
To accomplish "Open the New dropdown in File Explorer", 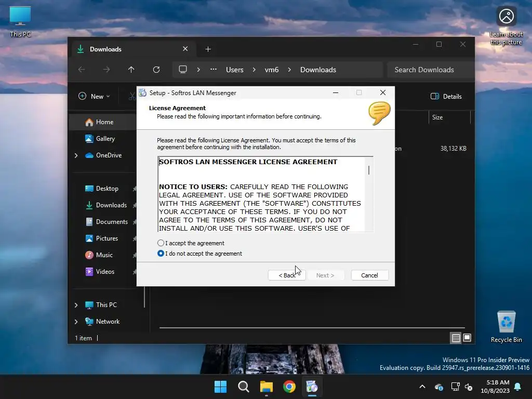I will click(95, 96).
